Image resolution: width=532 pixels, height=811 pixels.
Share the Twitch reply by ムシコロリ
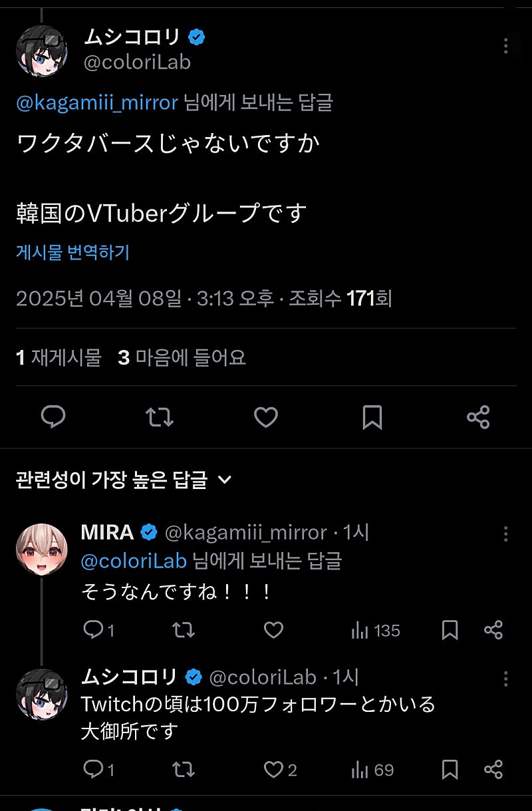click(493, 770)
